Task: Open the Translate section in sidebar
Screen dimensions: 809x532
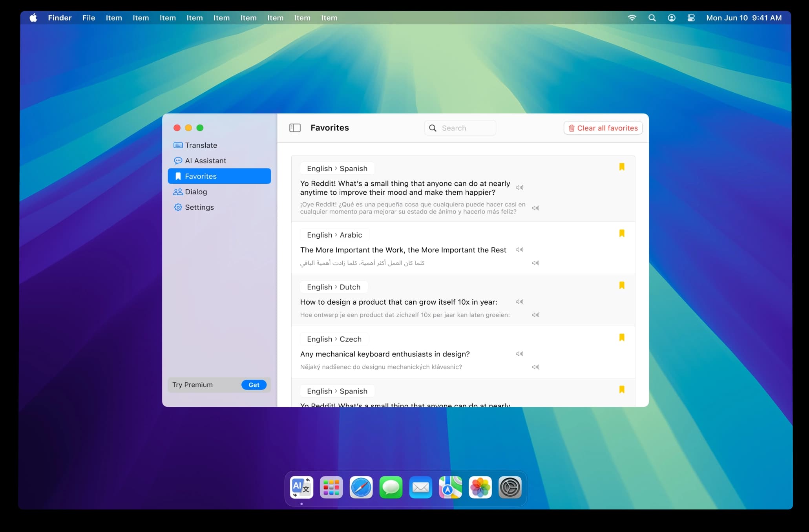Action: click(x=219, y=145)
